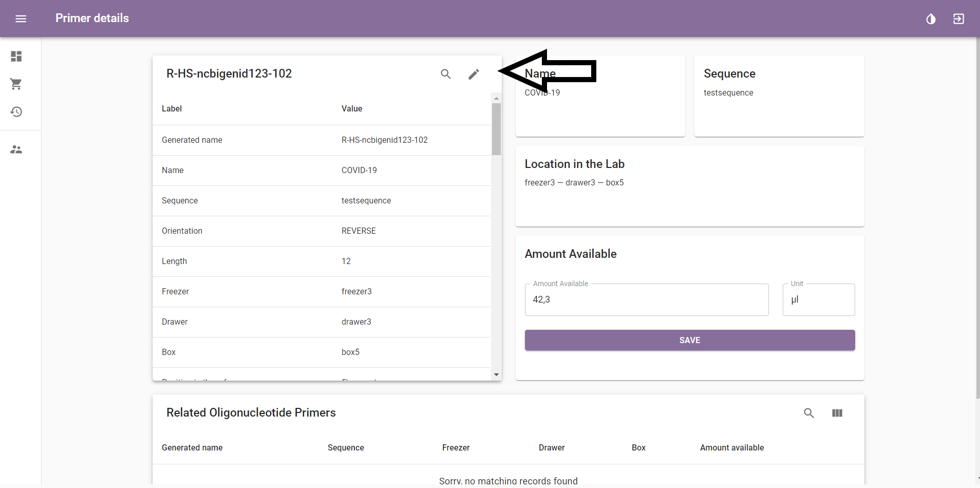Sort related primers by Generated name
The height and width of the screenshot is (488, 980).
192,448
